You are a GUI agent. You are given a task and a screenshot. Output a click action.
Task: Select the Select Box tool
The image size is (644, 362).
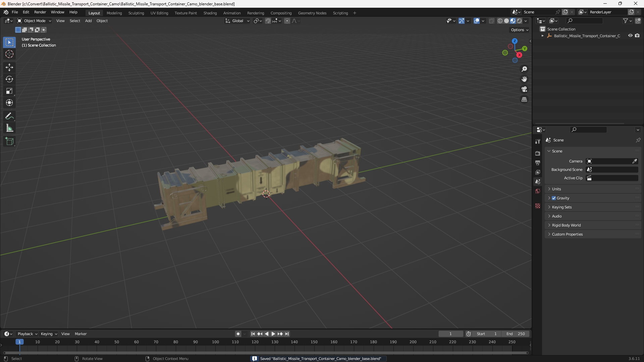click(9, 42)
